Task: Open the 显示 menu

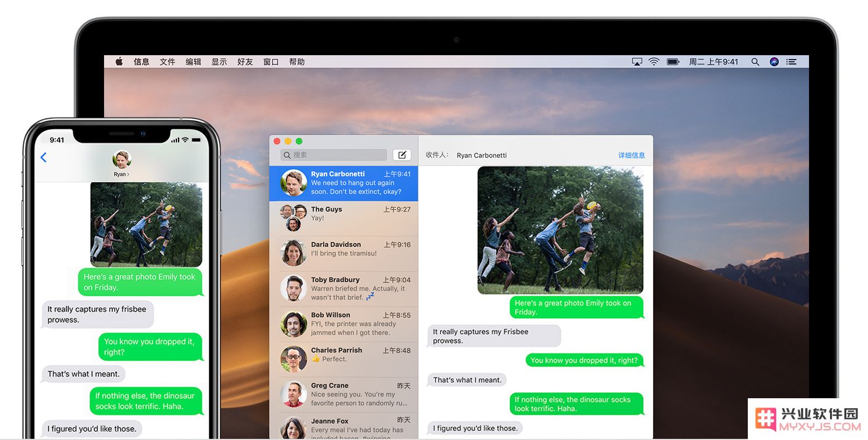Action: [219, 62]
